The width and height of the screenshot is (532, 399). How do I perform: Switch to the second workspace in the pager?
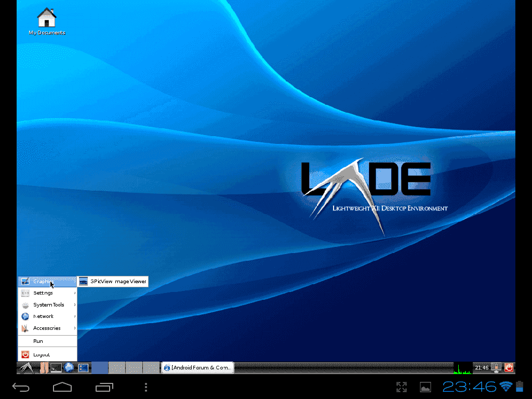click(117, 368)
